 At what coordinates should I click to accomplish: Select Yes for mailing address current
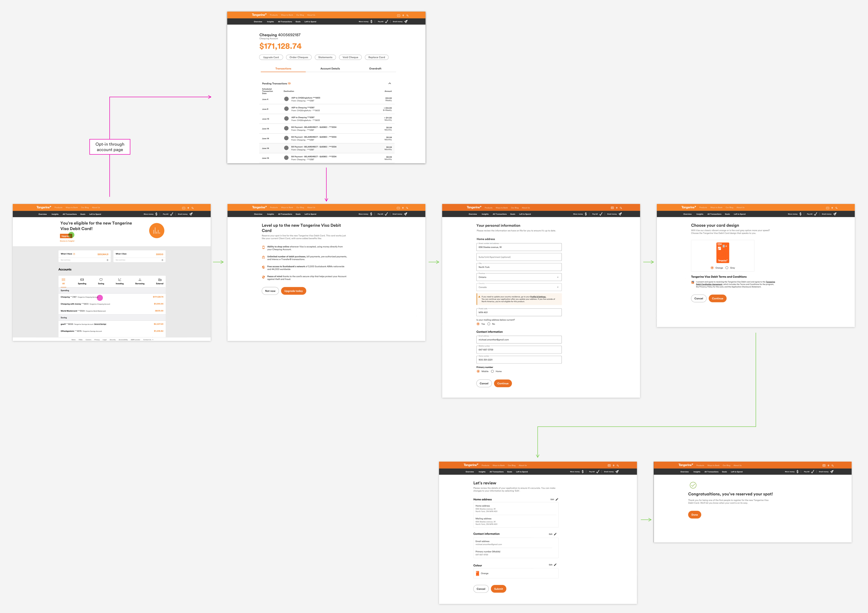[x=478, y=324]
